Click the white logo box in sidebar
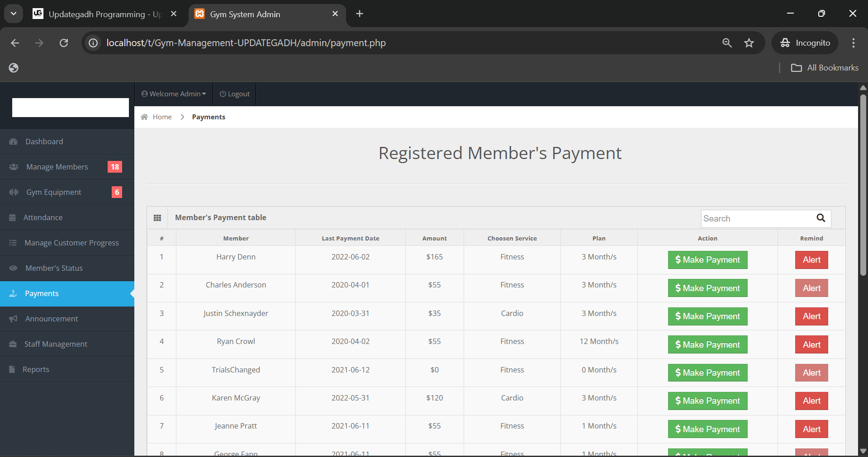Screen dimensions: 868x457 coord(71,108)
